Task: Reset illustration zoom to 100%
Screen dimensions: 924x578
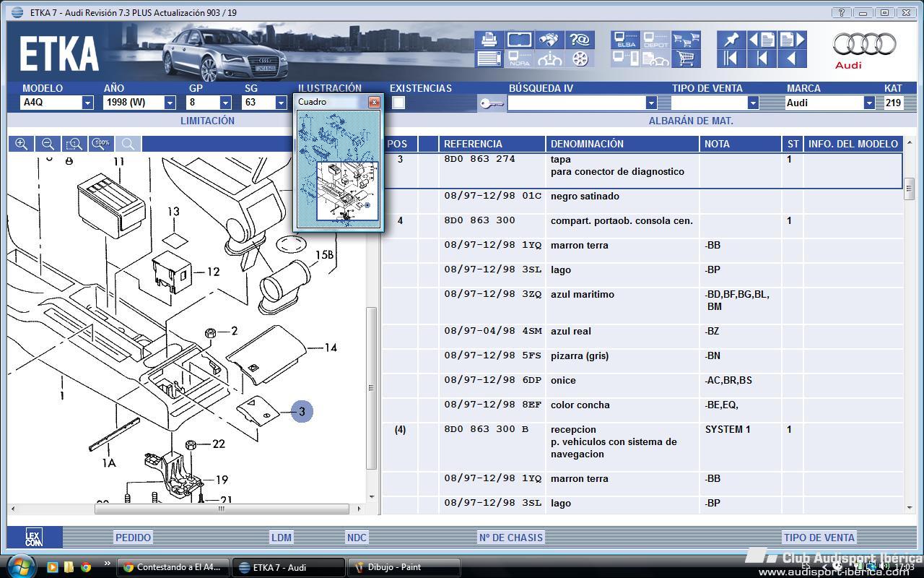Action: tap(101, 144)
